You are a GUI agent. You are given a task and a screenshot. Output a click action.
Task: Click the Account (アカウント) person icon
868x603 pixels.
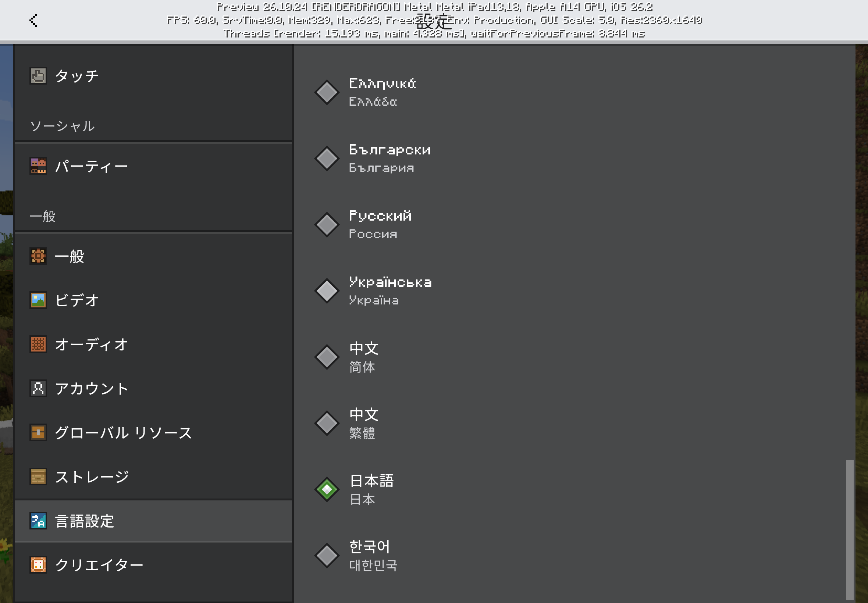click(x=38, y=388)
